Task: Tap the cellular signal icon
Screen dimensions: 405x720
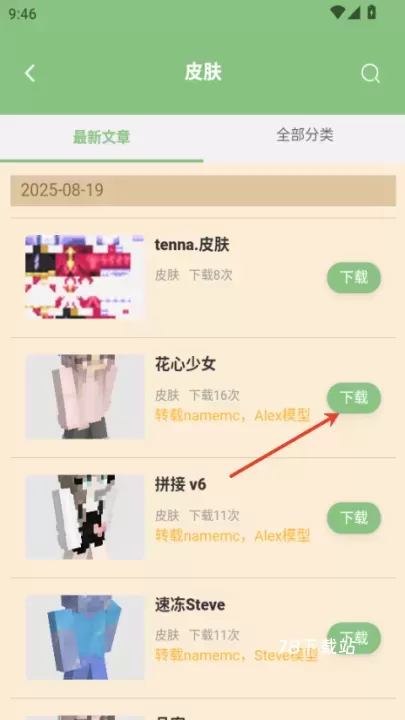Action: [x=354, y=13]
